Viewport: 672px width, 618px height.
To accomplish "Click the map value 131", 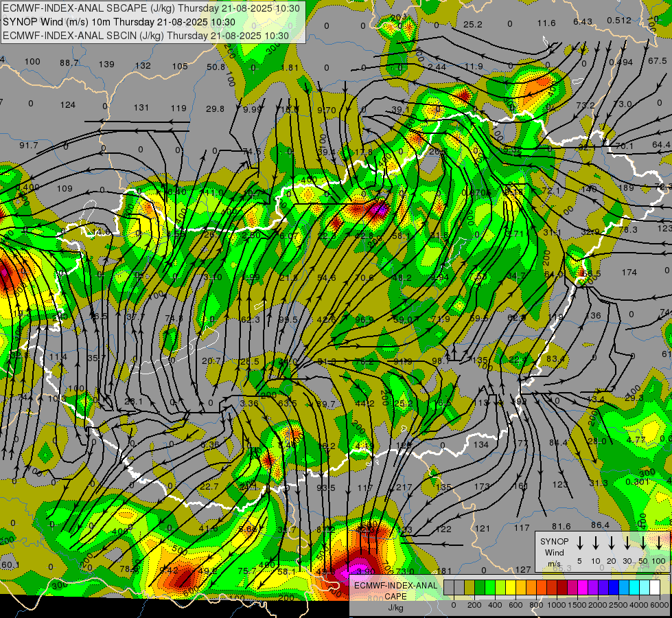I will (141, 108).
